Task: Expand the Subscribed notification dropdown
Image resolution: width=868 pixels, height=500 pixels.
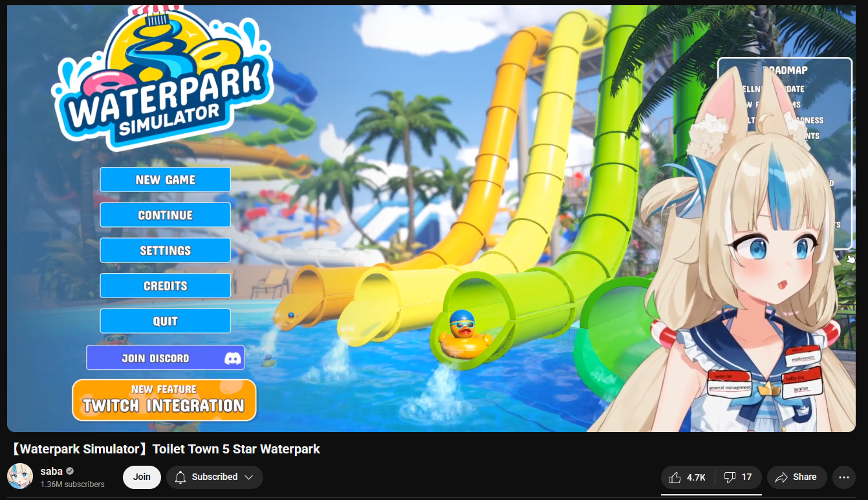Action: [215, 477]
